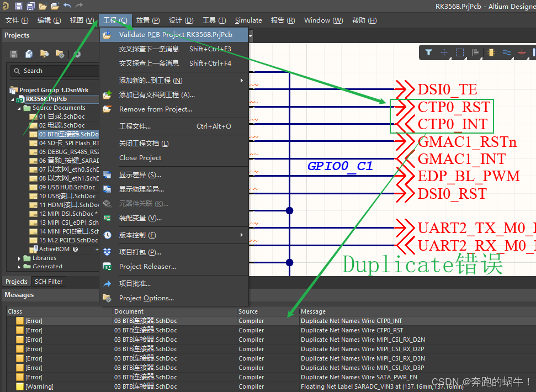Switch to the Projects tab at bottom

coord(17,282)
